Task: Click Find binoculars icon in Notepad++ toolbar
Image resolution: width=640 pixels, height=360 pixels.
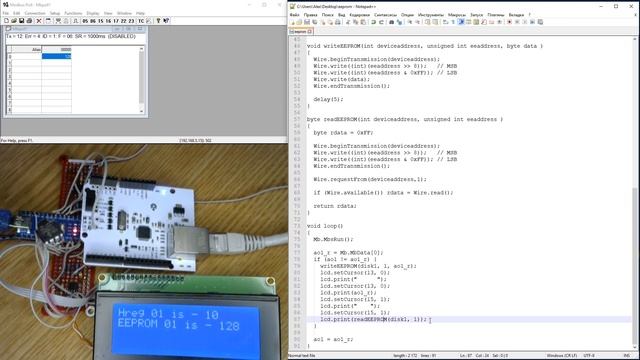Action: pos(391,22)
